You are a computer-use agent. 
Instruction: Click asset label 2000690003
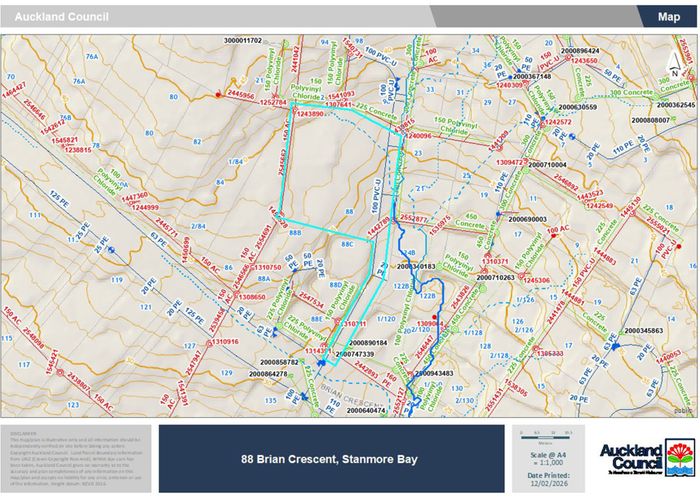click(x=527, y=218)
